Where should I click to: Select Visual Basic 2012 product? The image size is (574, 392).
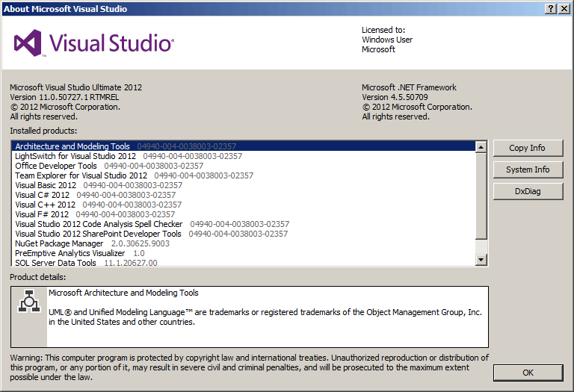(x=244, y=185)
